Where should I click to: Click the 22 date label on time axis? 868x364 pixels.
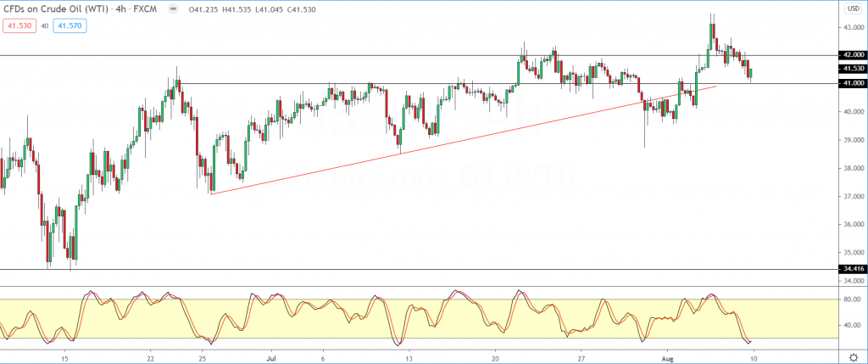(150, 357)
